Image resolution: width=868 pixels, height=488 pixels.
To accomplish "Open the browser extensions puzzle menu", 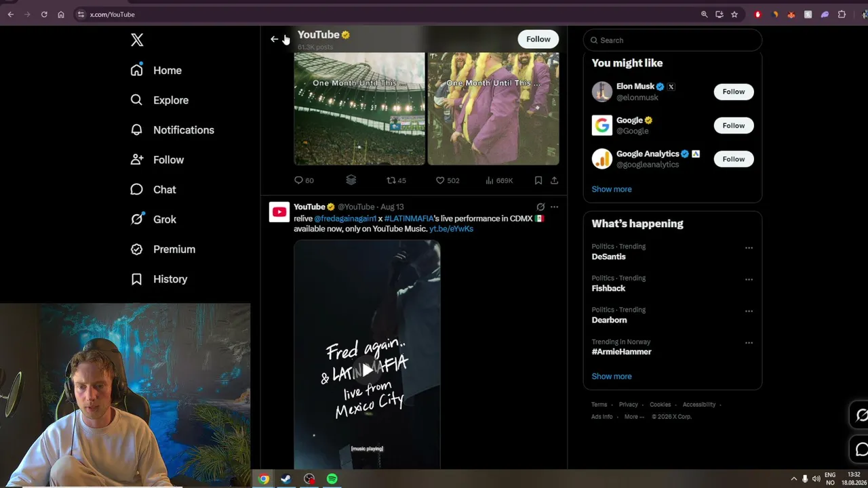I will tap(842, 14).
